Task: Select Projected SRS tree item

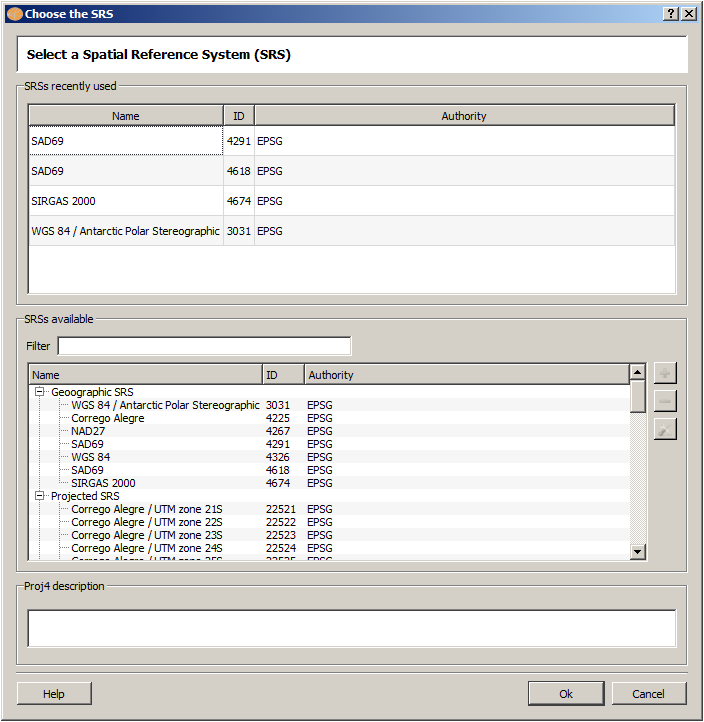Action: pyautogui.click(x=85, y=496)
